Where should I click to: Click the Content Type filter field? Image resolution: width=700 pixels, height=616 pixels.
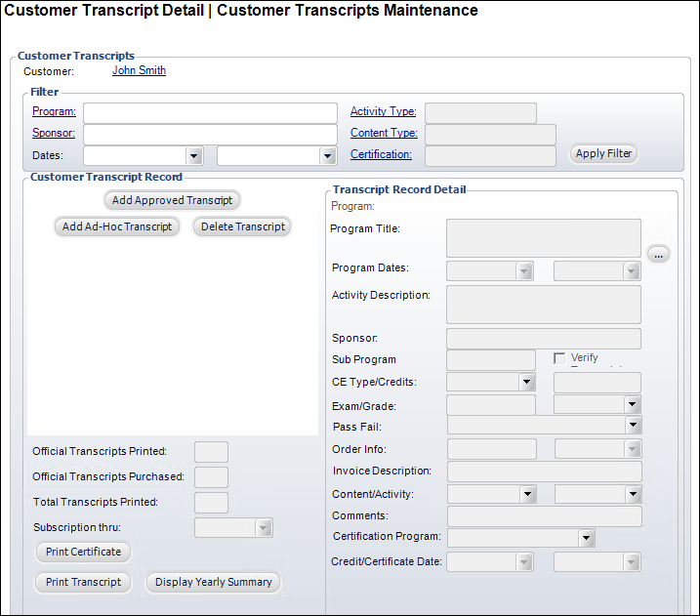point(491,135)
